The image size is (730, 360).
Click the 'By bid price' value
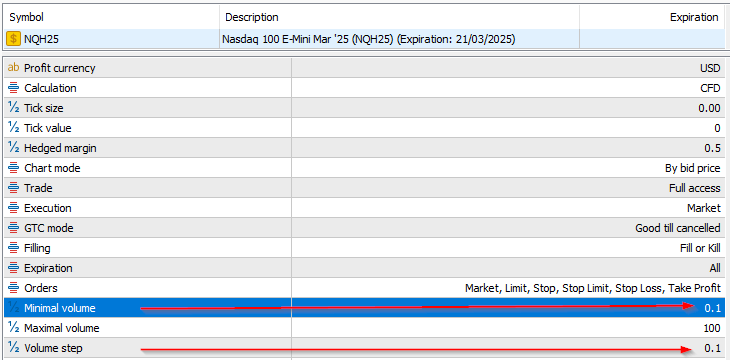(693, 168)
